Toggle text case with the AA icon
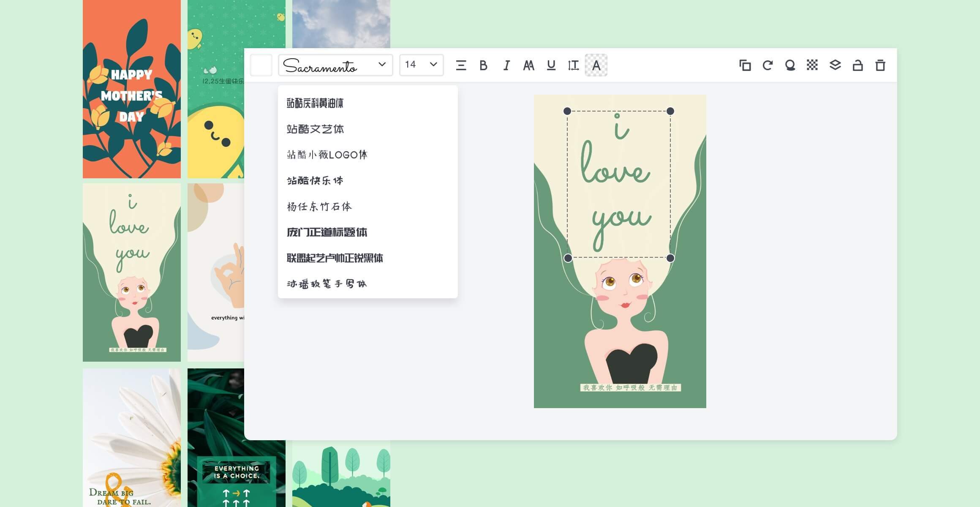The width and height of the screenshot is (980, 507). [528, 65]
